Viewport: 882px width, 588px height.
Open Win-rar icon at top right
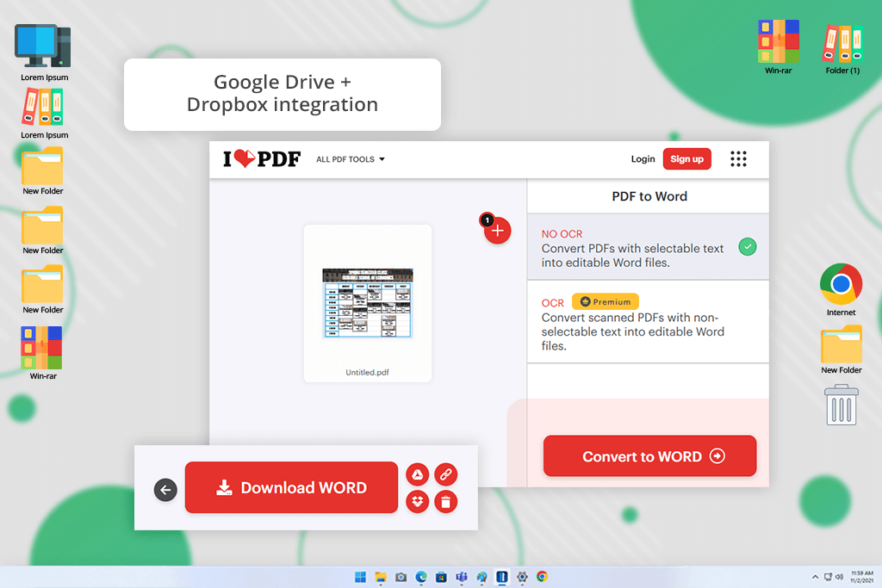pyautogui.click(x=778, y=47)
